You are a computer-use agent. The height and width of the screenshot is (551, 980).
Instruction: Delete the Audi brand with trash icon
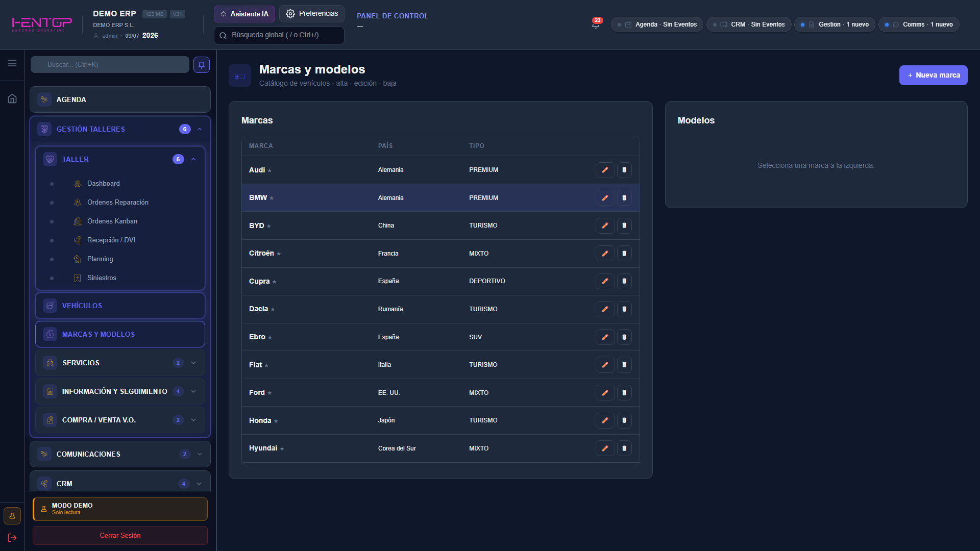coord(624,170)
